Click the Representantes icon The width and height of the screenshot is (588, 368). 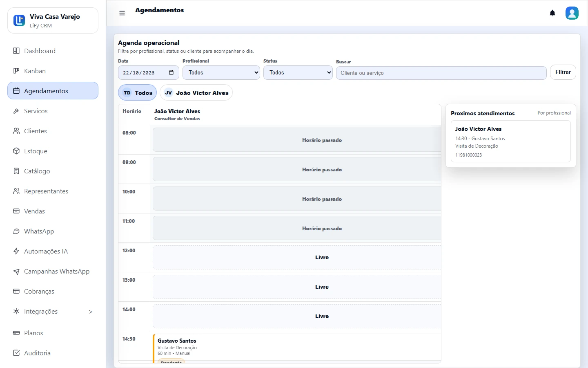pyautogui.click(x=16, y=191)
